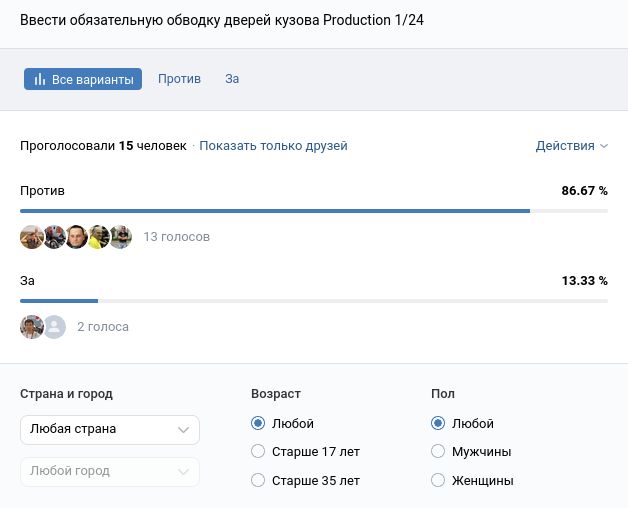Click the gray default avatar under За
The image size is (628, 508).
tap(54, 327)
